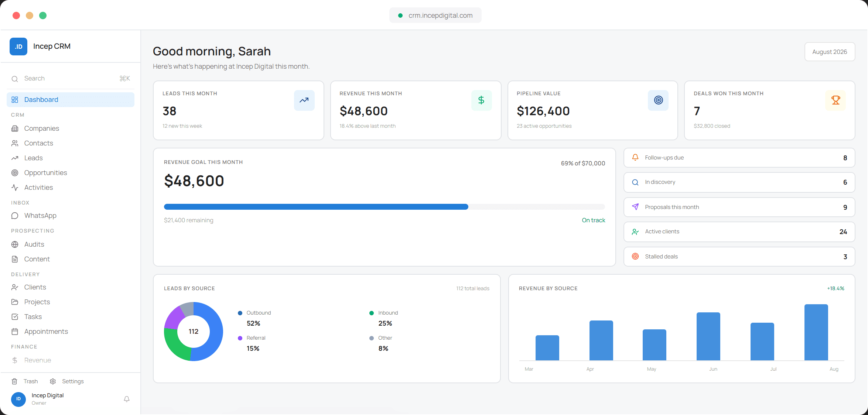Open the WhatsApp inbox

(71, 216)
